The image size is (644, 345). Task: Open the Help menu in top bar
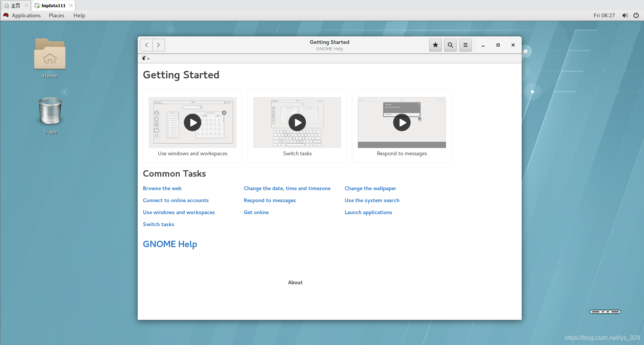(79, 15)
